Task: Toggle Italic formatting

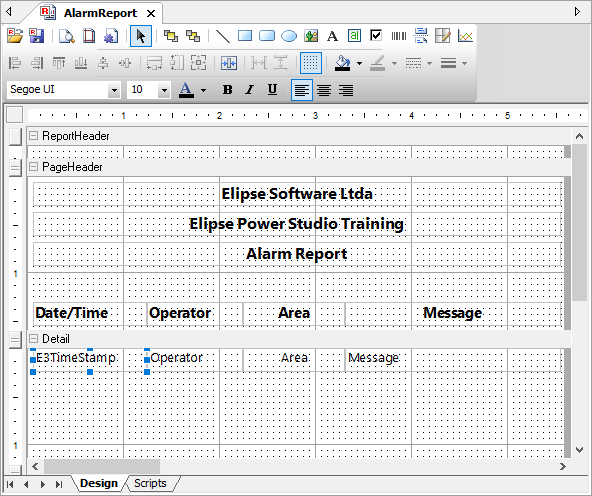Action: 250,90
